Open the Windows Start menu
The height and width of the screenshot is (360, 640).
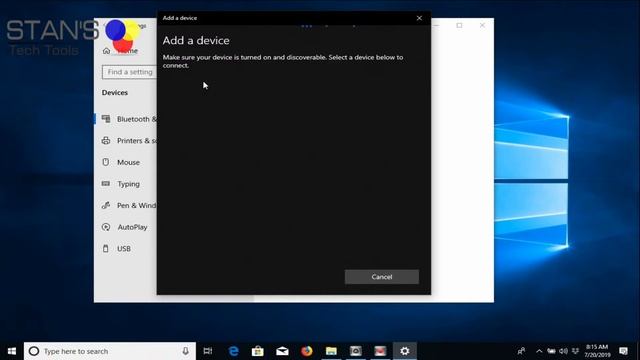pyautogui.click(x=12, y=351)
